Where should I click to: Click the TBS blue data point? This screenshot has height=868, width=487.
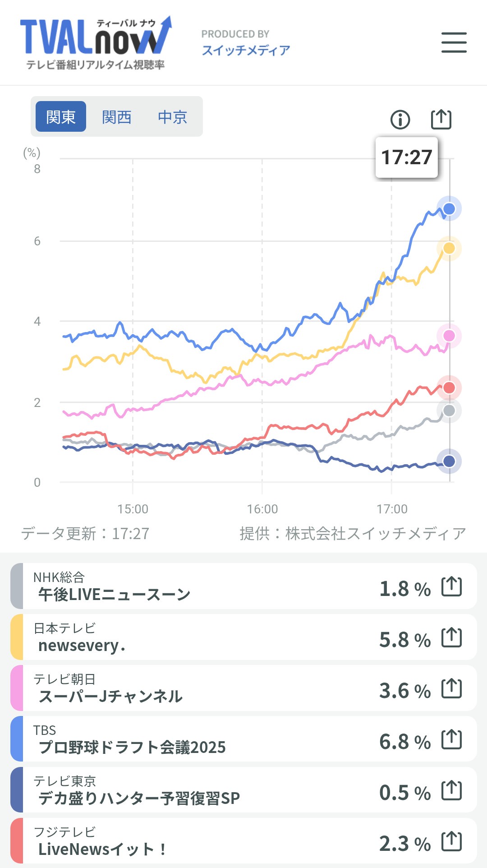coord(449,209)
